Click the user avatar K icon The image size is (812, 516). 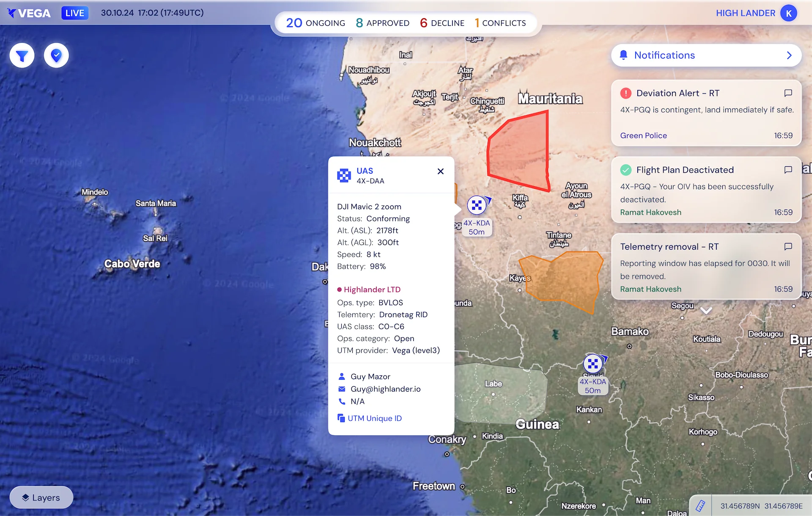pyautogui.click(x=789, y=13)
